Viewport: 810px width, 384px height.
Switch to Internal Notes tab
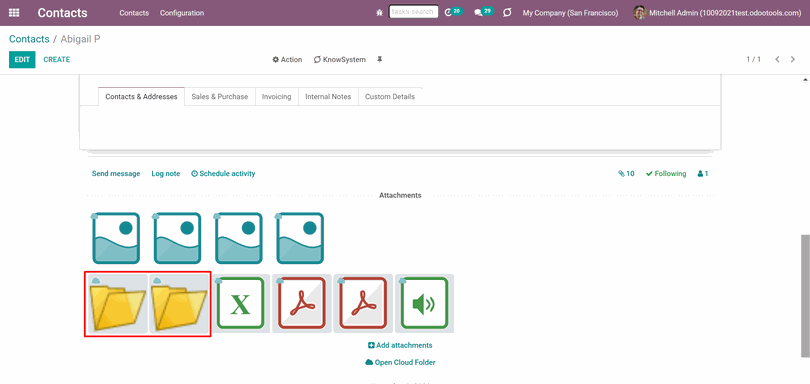click(328, 97)
